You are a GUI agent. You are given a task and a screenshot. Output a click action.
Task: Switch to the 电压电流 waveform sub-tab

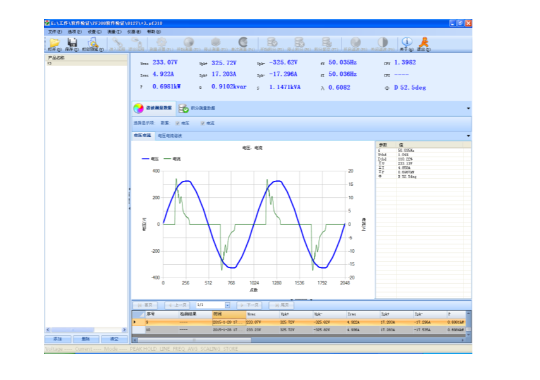coord(142,135)
